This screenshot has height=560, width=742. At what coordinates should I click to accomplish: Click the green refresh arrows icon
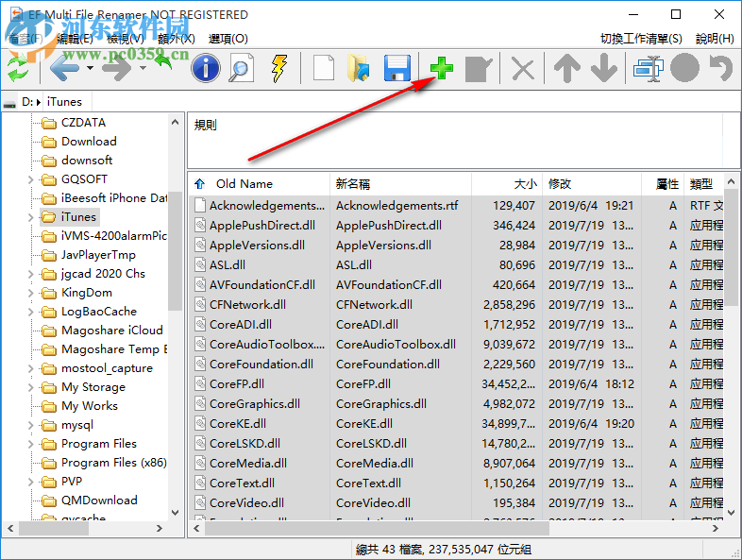18,69
